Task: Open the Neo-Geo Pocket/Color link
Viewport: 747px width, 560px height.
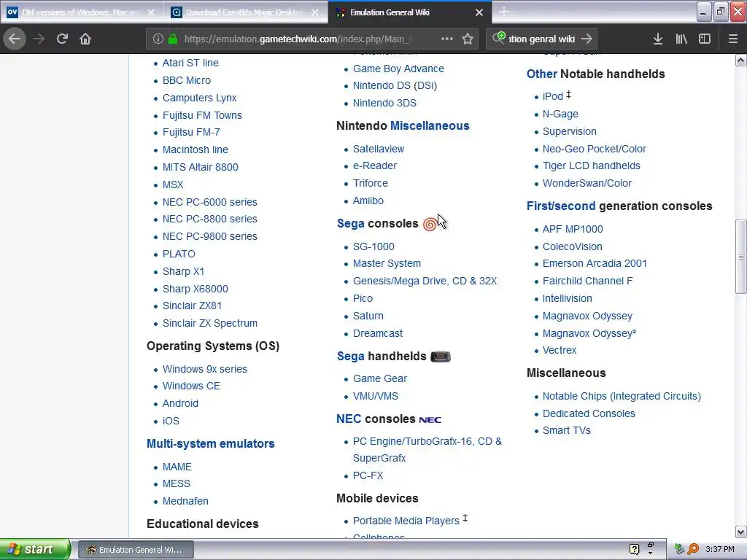Action: [594, 149]
